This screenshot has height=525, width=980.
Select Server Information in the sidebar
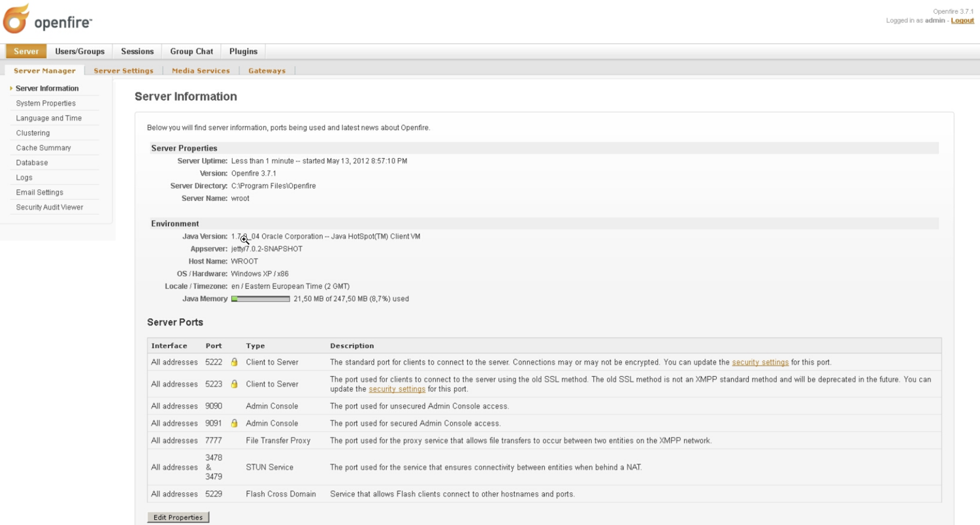coord(47,88)
